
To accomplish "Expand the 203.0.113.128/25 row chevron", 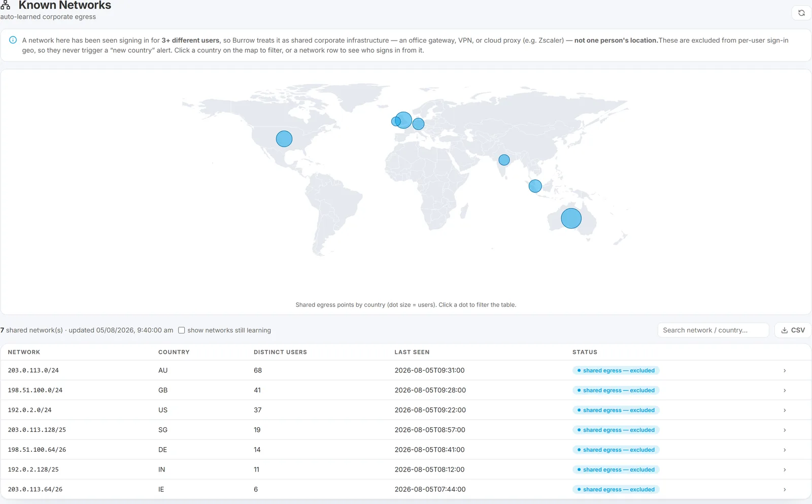I will coord(785,430).
